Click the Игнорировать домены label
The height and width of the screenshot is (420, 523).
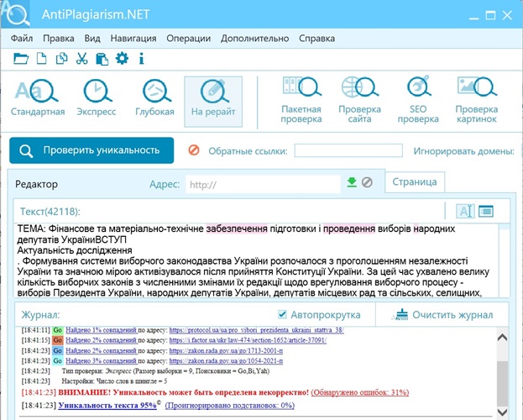[464, 151]
